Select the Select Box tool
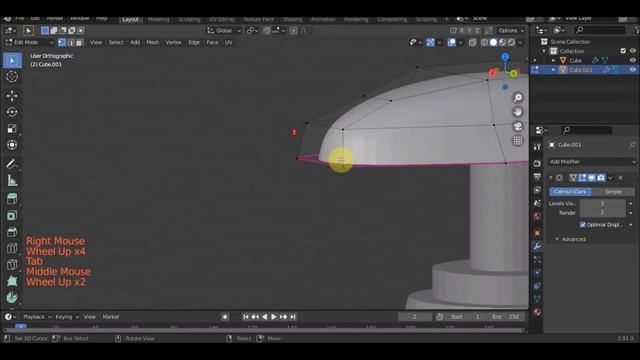Screen dimensions: 640x360 (x=12, y=60)
